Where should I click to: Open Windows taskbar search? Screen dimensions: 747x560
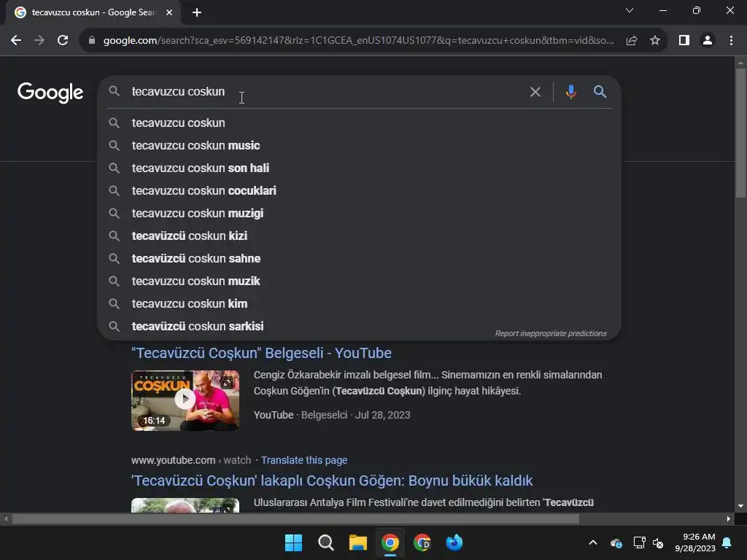point(326,542)
